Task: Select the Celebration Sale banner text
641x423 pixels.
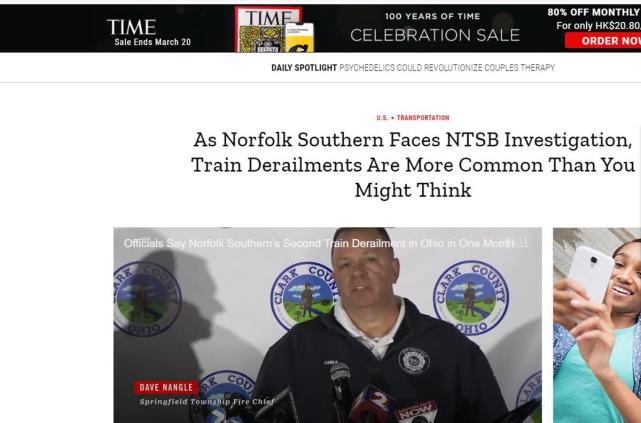Action: (x=435, y=36)
